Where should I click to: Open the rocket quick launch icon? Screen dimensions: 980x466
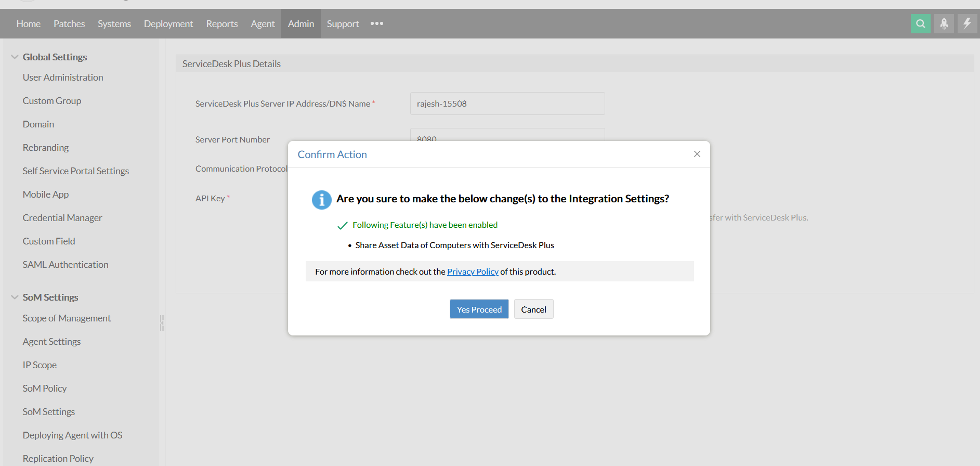[944, 23]
